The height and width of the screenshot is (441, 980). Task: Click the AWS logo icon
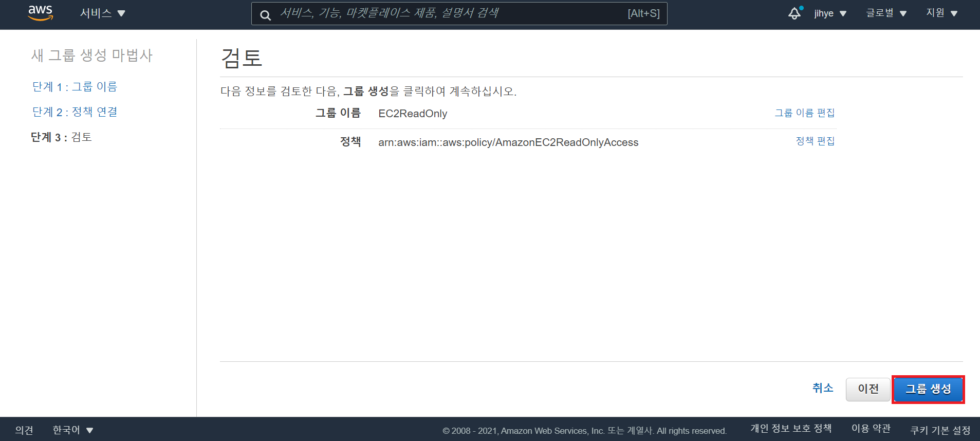pyautogui.click(x=40, y=13)
